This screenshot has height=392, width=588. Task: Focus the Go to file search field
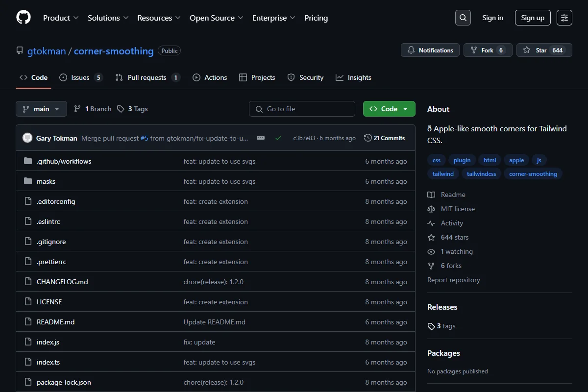pyautogui.click(x=302, y=109)
